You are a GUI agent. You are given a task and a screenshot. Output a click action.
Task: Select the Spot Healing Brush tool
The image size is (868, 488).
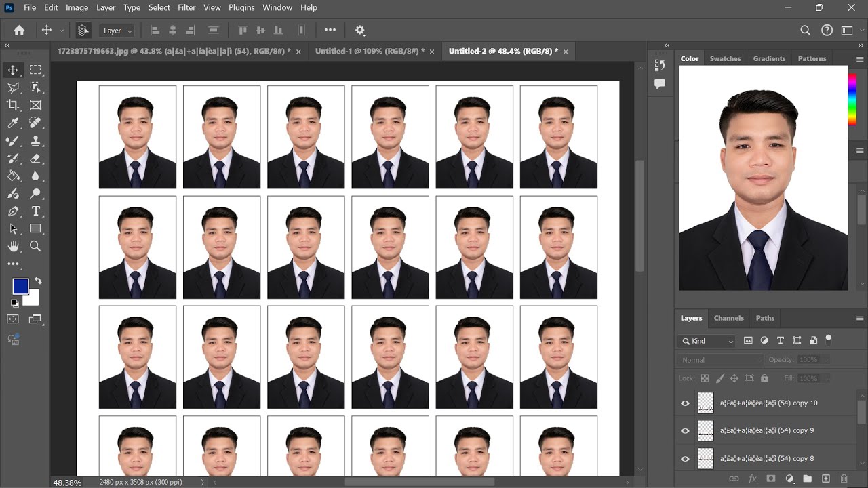35,123
